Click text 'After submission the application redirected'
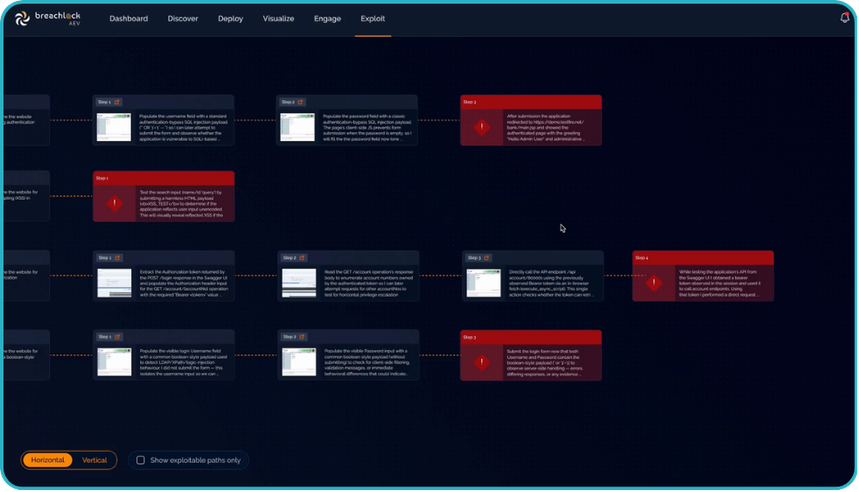Viewport: 859px width, 492px height. [x=545, y=119]
